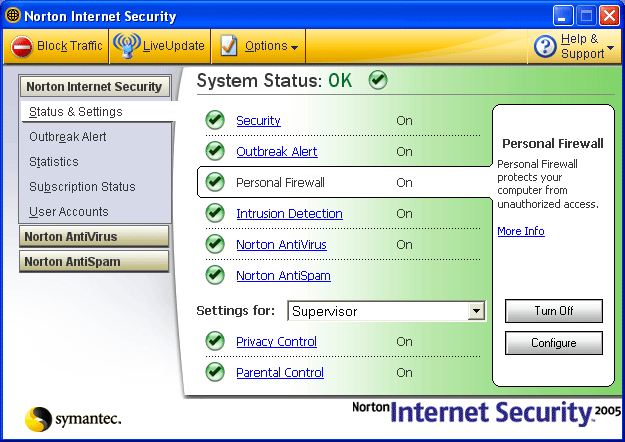Click the green check icon beside Security
625x442 pixels.
click(215, 121)
